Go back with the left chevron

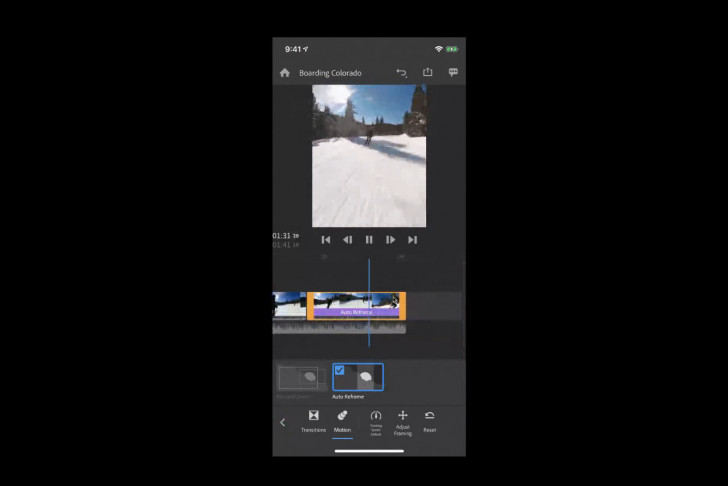pos(283,422)
